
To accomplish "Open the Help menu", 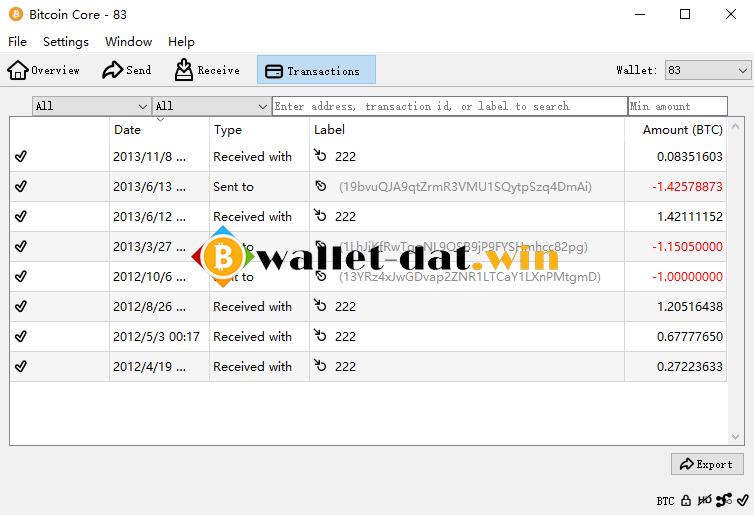I will 181,42.
